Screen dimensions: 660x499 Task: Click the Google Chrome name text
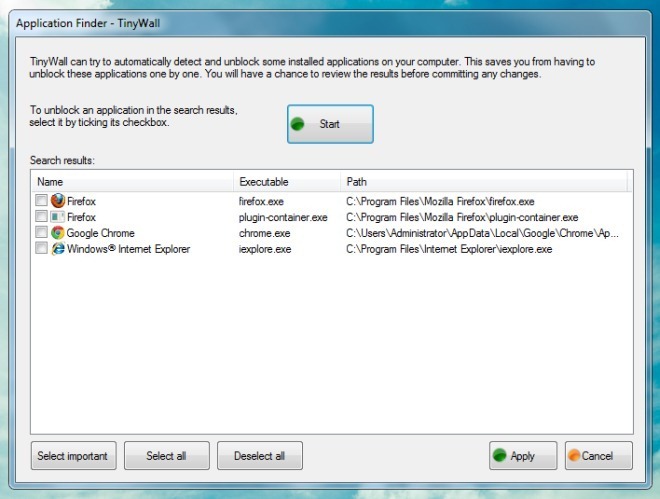point(101,233)
